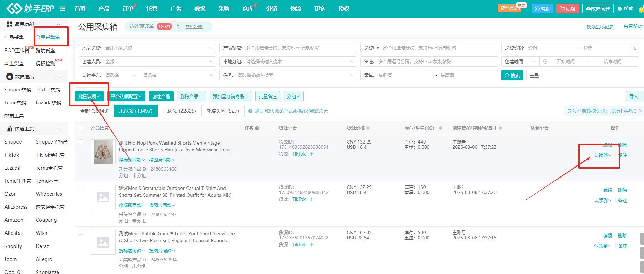Click the 搜索 search button
The height and width of the screenshot is (274, 644).
(x=512, y=75)
